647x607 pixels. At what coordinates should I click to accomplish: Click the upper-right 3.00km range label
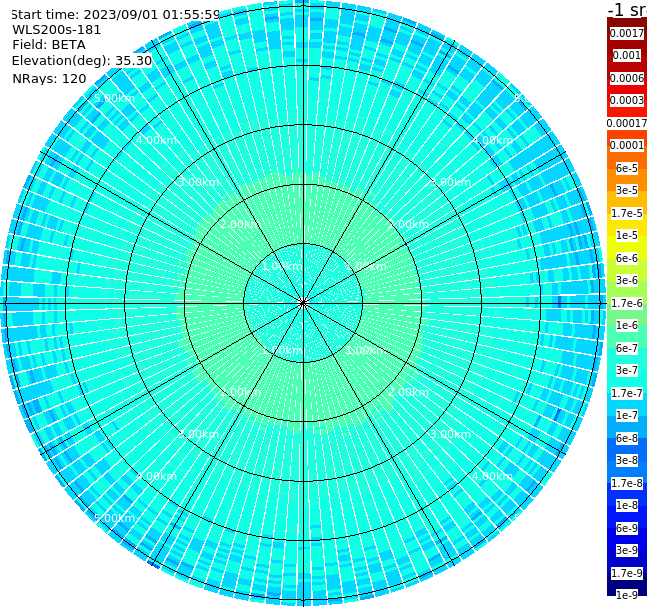[x=451, y=182]
